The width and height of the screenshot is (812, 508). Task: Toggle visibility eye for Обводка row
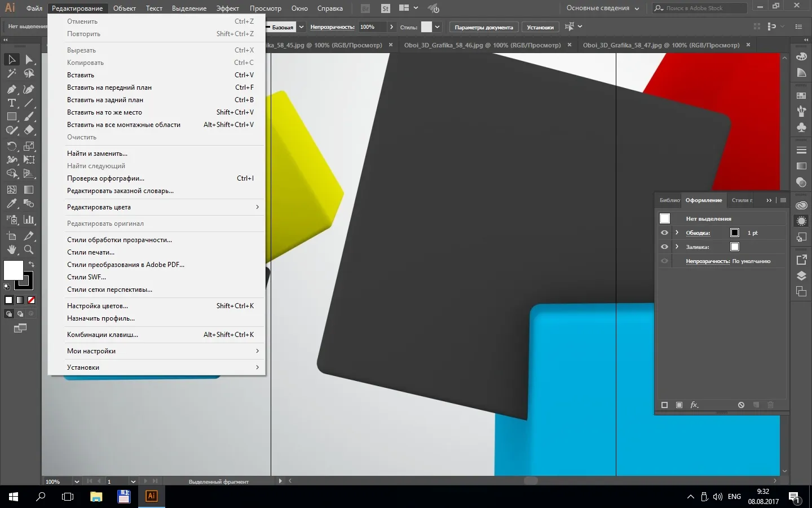click(x=664, y=233)
